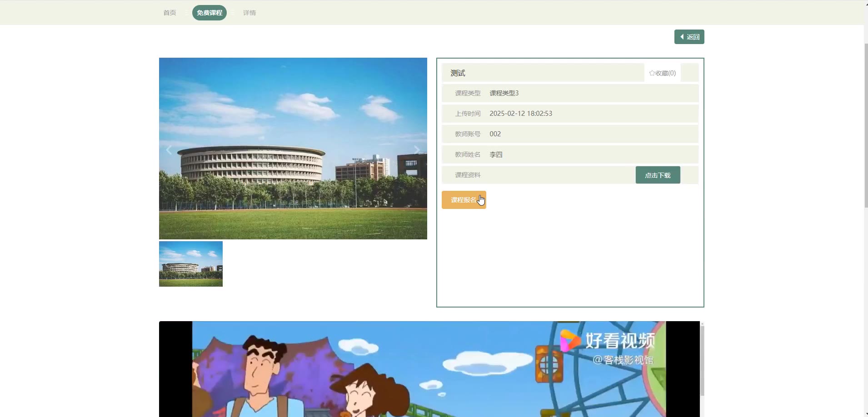Show previous carousel image with left arrow
The width and height of the screenshot is (868, 417).
click(169, 150)
